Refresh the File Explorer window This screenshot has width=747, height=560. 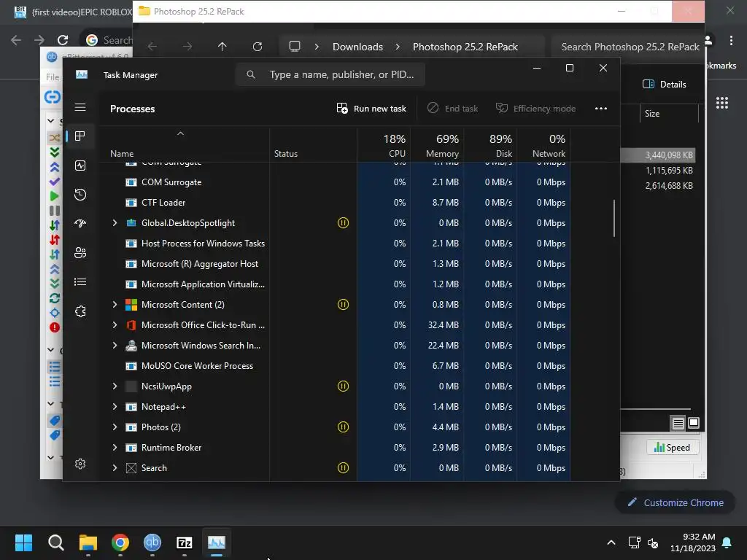(x=258, y=47)
